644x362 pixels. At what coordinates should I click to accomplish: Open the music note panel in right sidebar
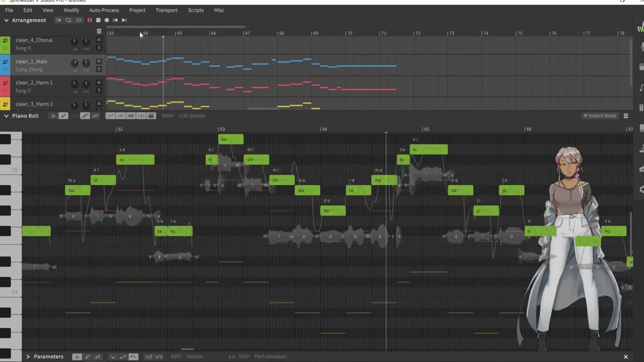coord(641,87)
